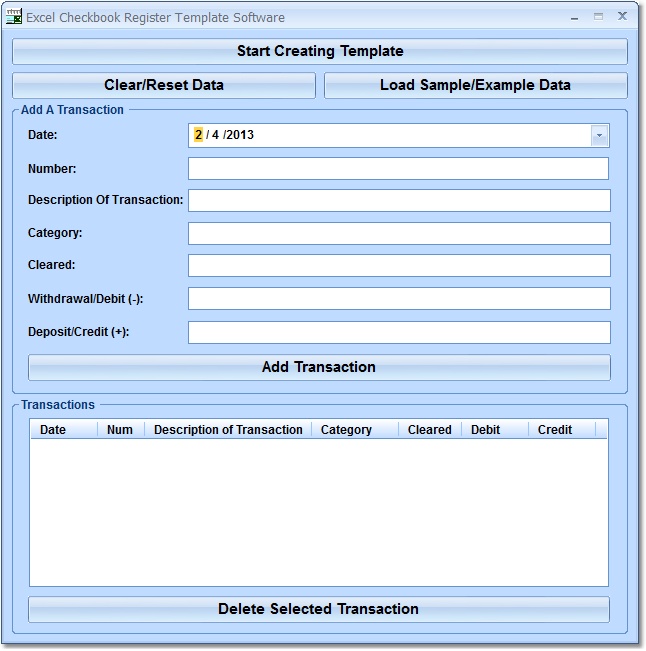
Task: Click the Excel app icon in title bar
Action: coord(15,17)
